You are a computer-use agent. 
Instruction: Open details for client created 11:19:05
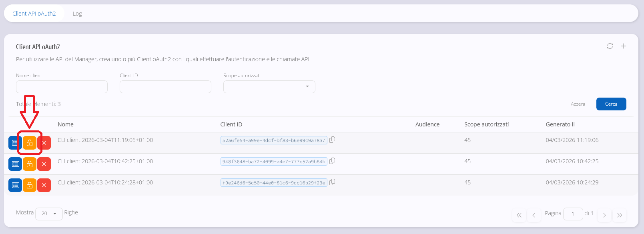(x=15, y=143)
